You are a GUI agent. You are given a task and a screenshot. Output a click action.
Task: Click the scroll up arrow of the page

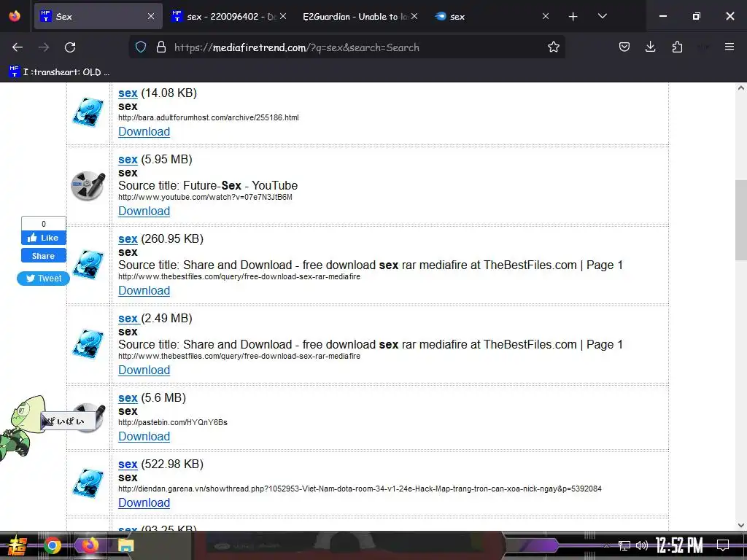click(741, 88)
